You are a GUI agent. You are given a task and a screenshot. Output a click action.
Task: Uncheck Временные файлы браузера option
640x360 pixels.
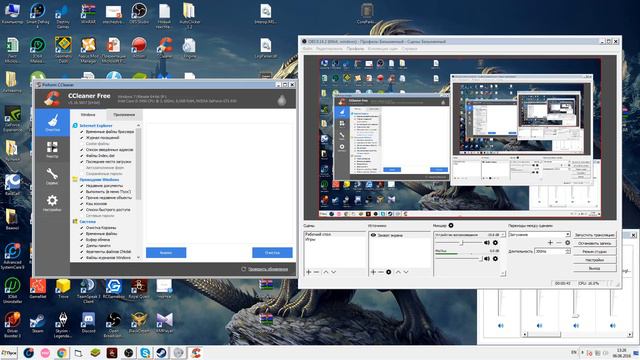coord(82,132)
